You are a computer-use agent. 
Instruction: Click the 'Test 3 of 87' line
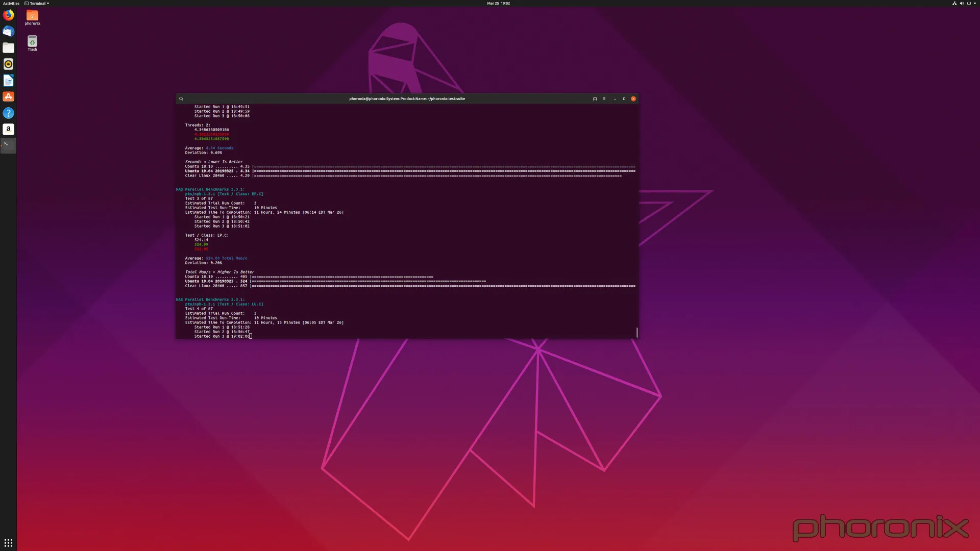(199, 198)
